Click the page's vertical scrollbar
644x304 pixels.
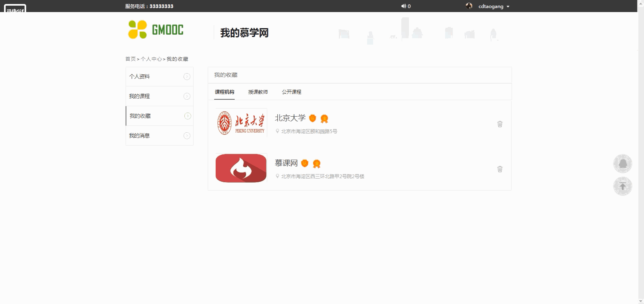tap(641, 152)
